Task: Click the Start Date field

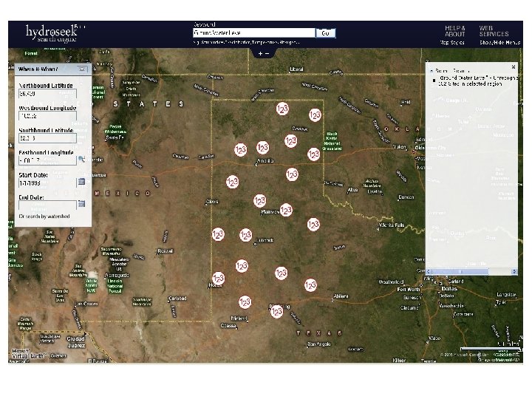Action: click(x=47, y=183)
